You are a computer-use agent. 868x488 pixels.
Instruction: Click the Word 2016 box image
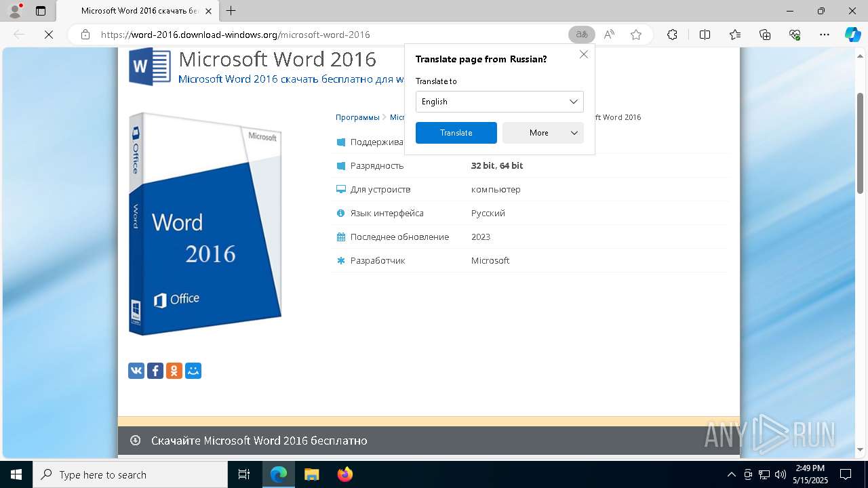pyautogui.click(x=205, y=224)
